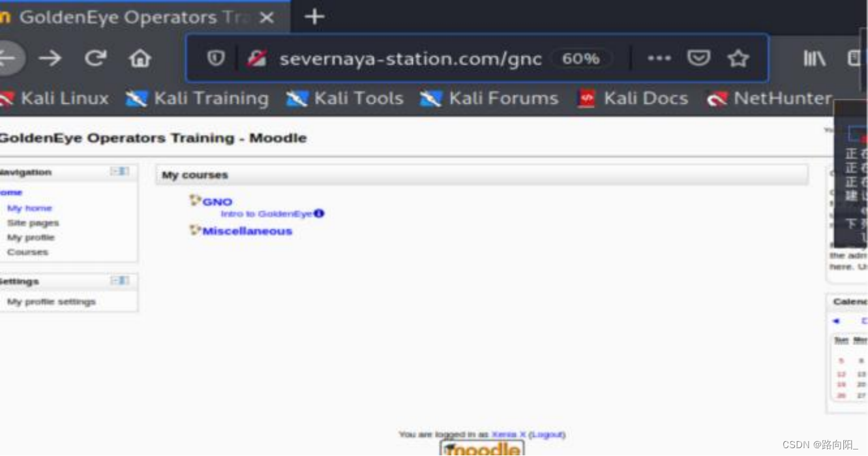Open Kali Training bookmark
This screenshot has height=456, width=868.
pyautogui.click(x=197, y=99)
